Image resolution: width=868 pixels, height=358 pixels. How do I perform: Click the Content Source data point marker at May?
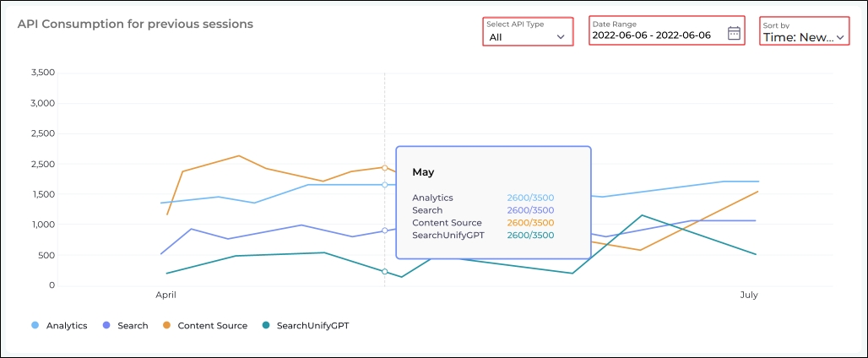tap(385, 167)
